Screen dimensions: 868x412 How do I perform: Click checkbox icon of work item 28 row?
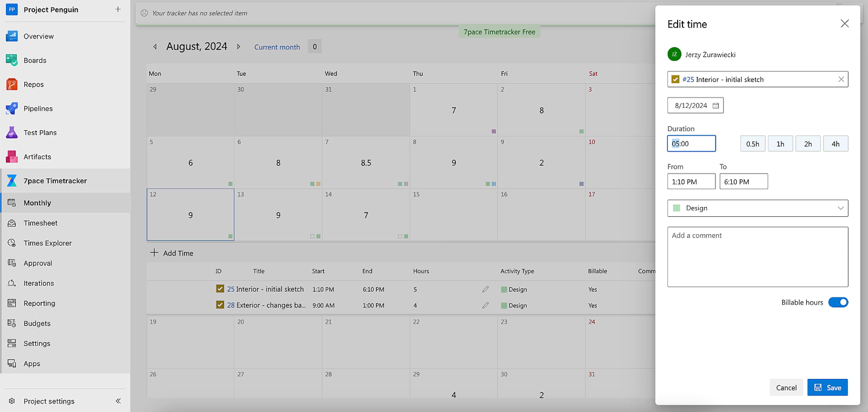[220, 305]
